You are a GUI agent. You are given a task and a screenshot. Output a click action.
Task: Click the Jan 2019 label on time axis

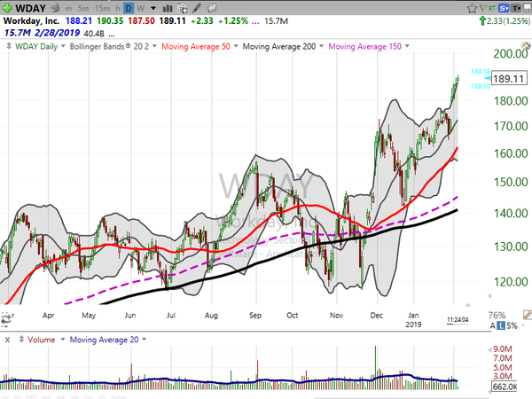click(413, 319)
